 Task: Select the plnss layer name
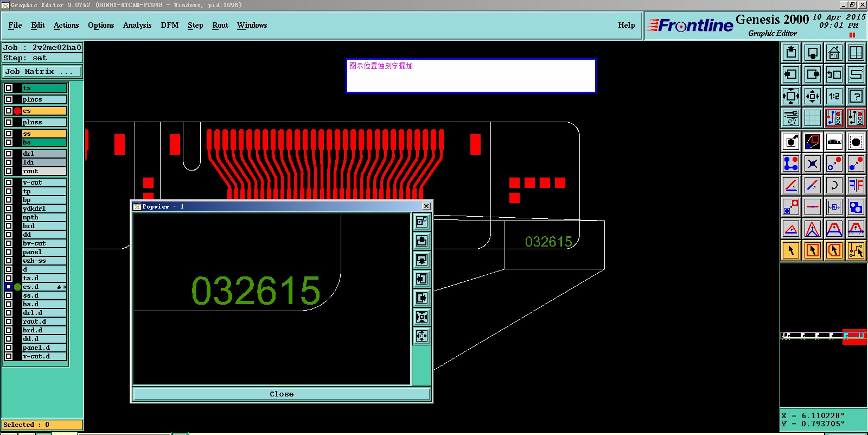pyautogui.click(x=44, y=122)
